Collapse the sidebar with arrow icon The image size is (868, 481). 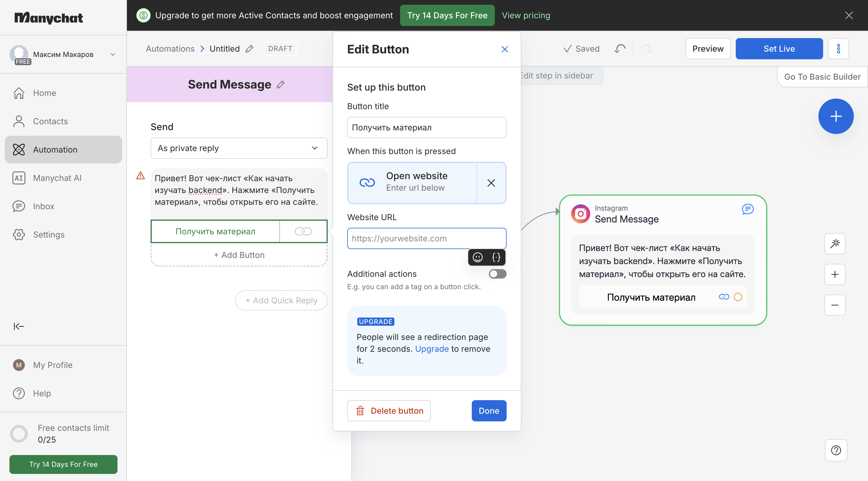click(x=19, y=326)
